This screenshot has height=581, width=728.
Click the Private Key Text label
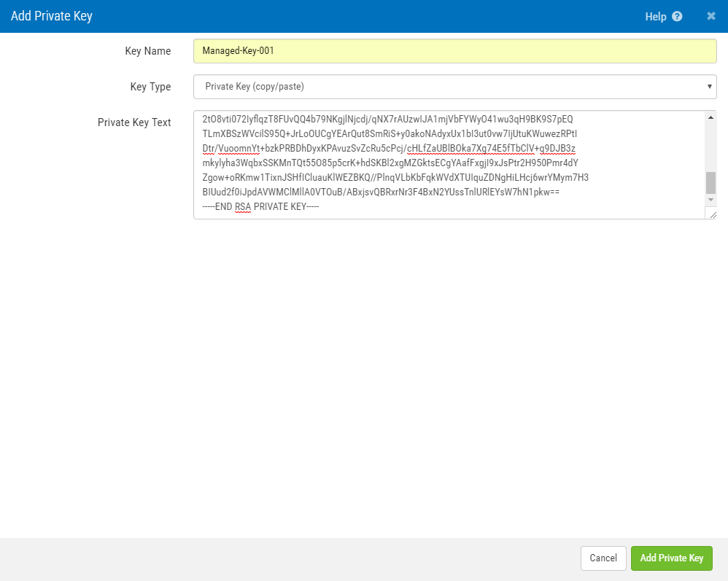pyautogui.click(x=134, y=122)
